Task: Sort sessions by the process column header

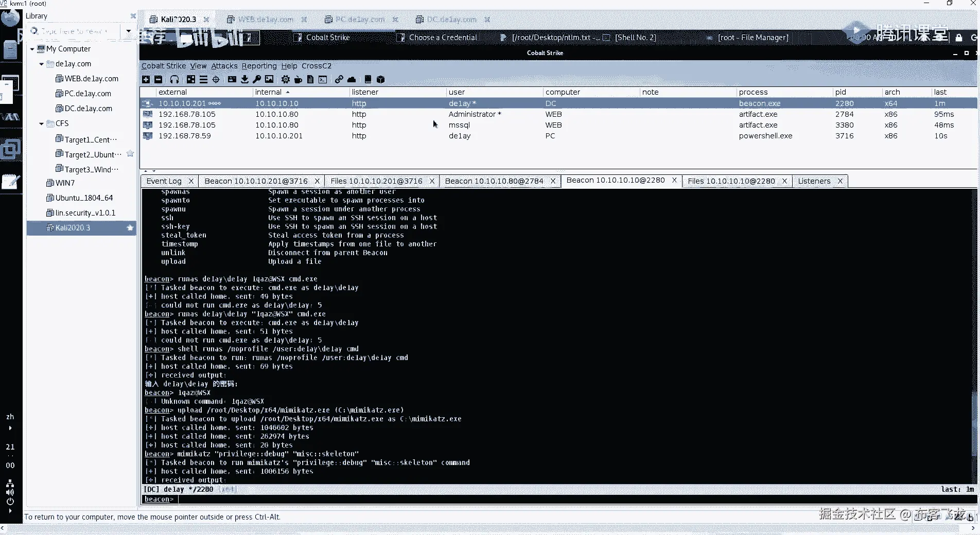Action: (x=784, y=92)
